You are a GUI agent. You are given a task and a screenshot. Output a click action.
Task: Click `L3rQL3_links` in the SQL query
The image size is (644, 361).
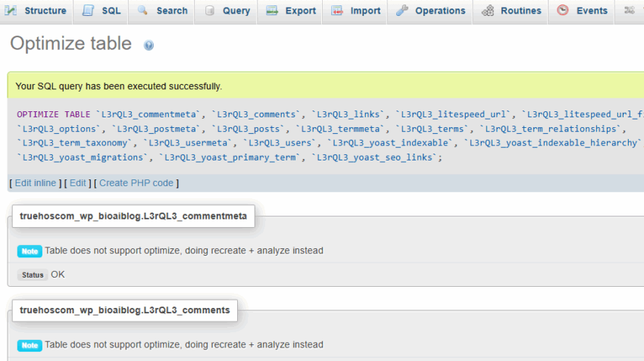pyautogui.click(x=348, y=114)
